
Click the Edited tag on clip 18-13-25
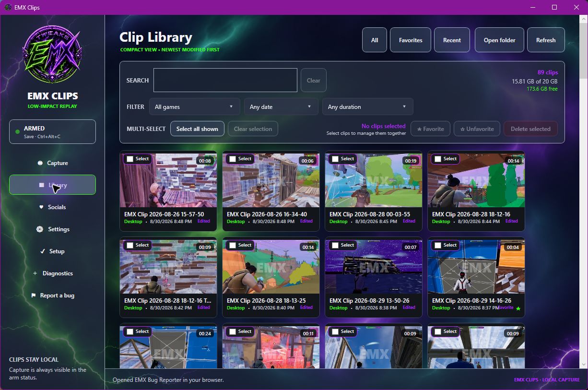(306, 307)
